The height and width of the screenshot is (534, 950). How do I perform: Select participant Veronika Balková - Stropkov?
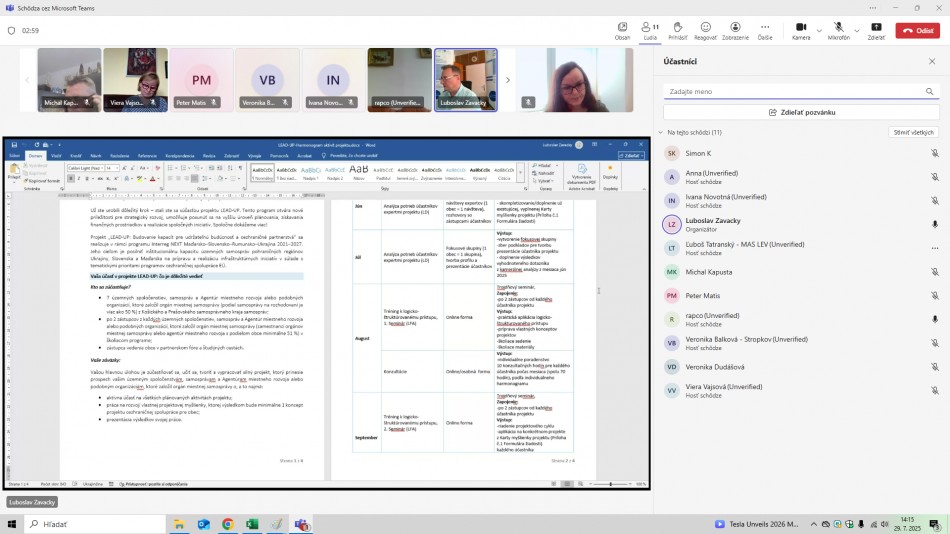(801, 343)
